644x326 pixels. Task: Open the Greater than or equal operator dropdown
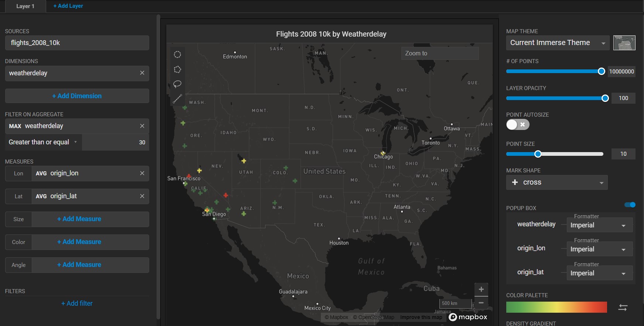point(43,142)
